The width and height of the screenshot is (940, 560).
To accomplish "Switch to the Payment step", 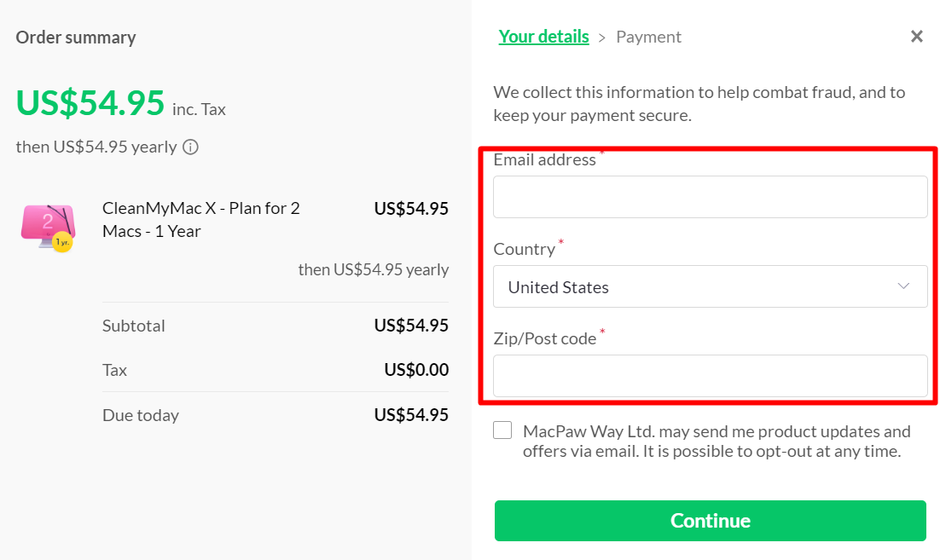I will 649,37.
